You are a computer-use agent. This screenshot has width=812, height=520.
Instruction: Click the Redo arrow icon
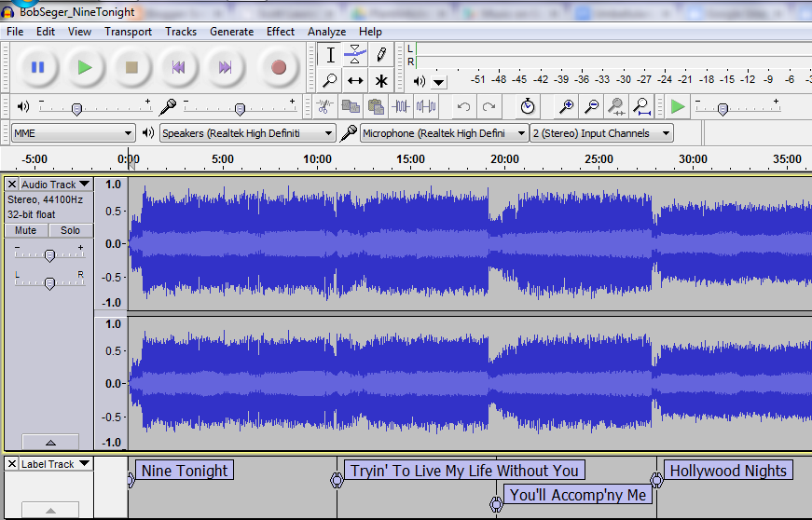[x=489, y=107]
